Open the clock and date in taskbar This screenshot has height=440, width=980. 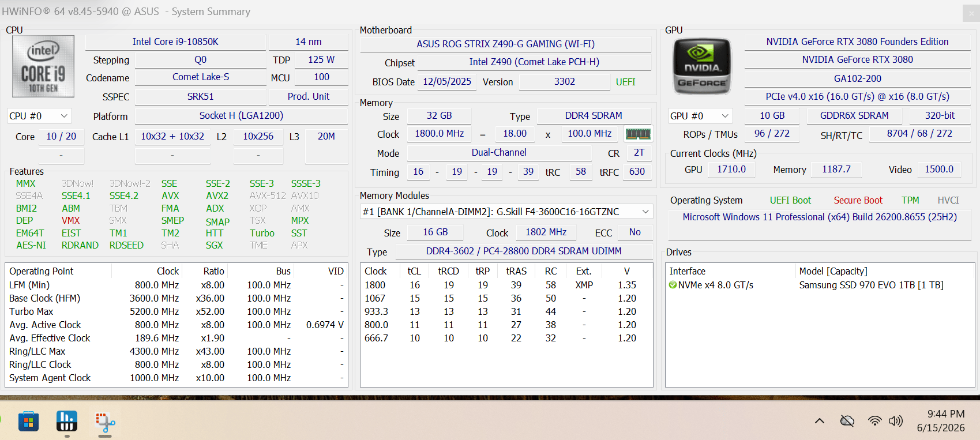tap(941, 421)
